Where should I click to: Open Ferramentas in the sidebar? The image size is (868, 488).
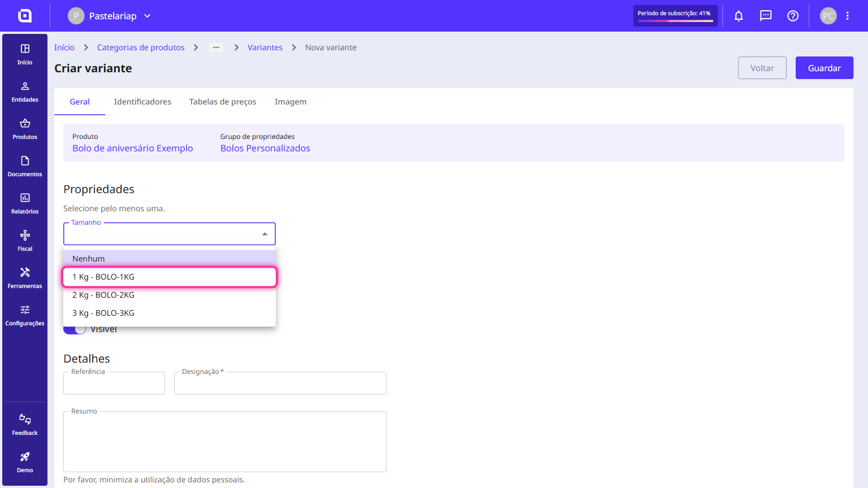pyautogui.click(x=25, y=278)
